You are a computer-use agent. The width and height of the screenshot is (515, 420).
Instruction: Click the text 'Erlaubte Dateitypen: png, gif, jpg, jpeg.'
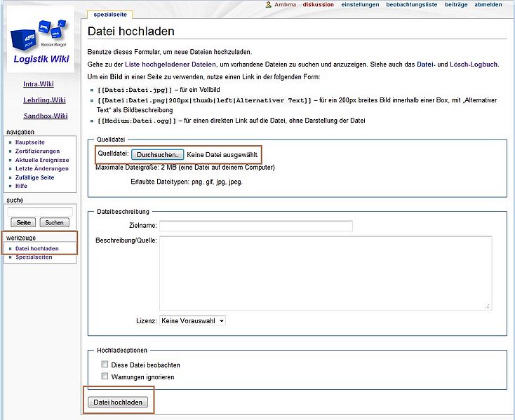pos(187,182)
